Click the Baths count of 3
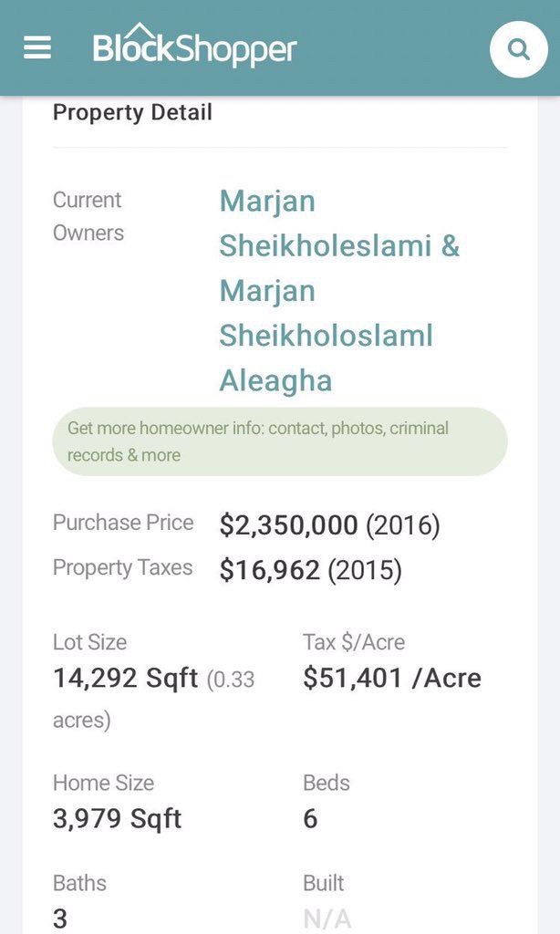Viewport: 560px width, 934px height. tap(60, 918)
